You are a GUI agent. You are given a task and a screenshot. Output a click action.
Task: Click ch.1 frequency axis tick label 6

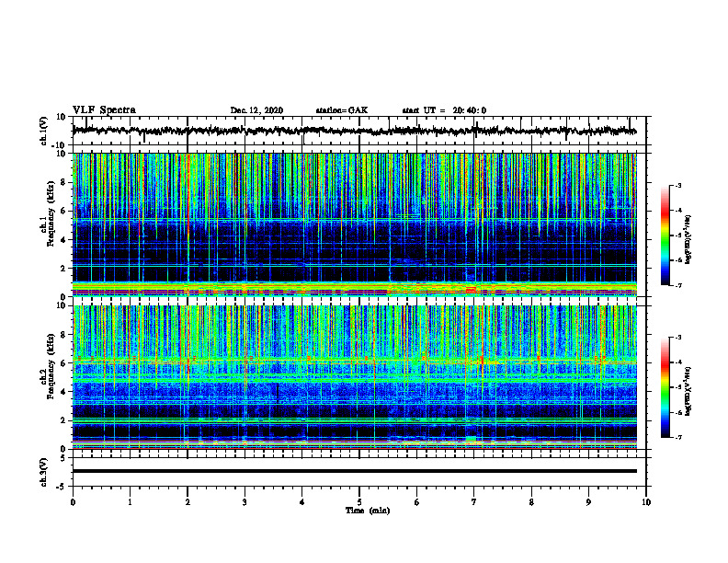63,211
